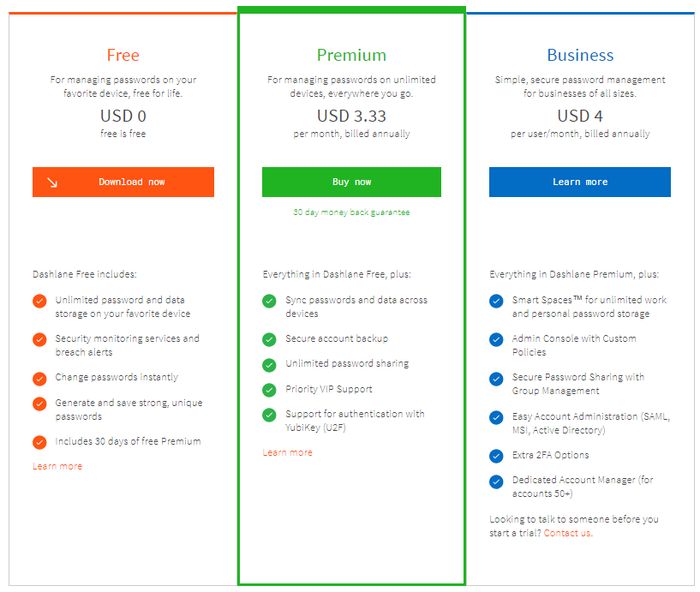Select the USD 4 price
The image size is (700, 592).
point(580,116)
